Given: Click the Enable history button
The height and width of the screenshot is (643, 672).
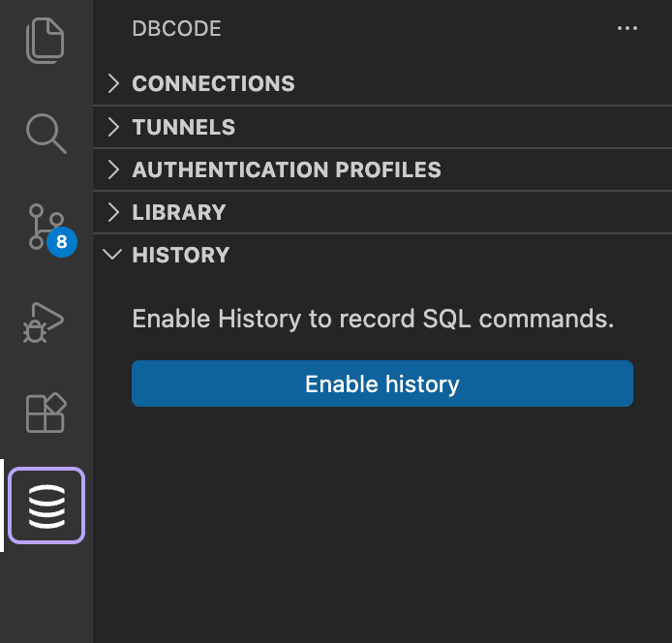Looking at the screenshot, I should coord(382,383).
